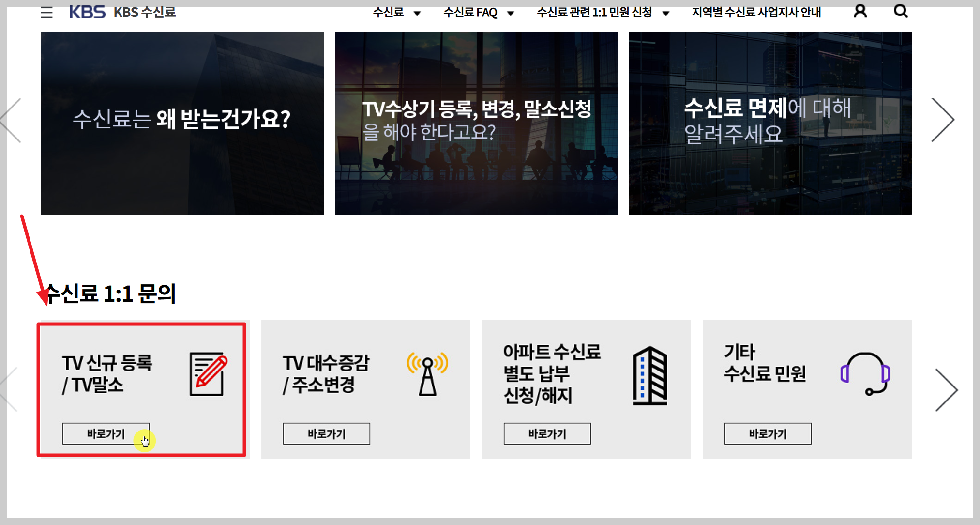The image size is (980, 525).
Task: Click the antenna tower icon on TV 대수증감 card
Action: (x=427, y=374)
